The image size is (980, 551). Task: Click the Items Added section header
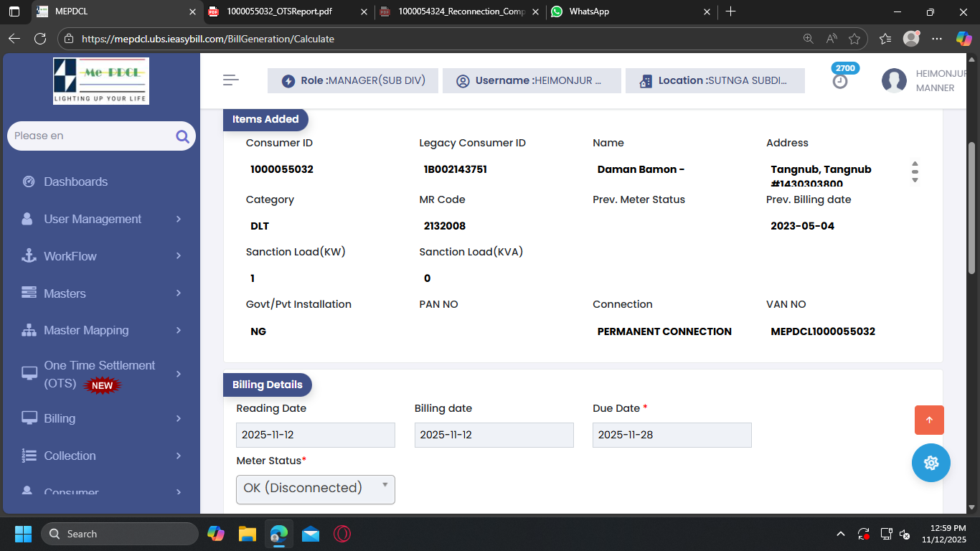coord(265,119)
